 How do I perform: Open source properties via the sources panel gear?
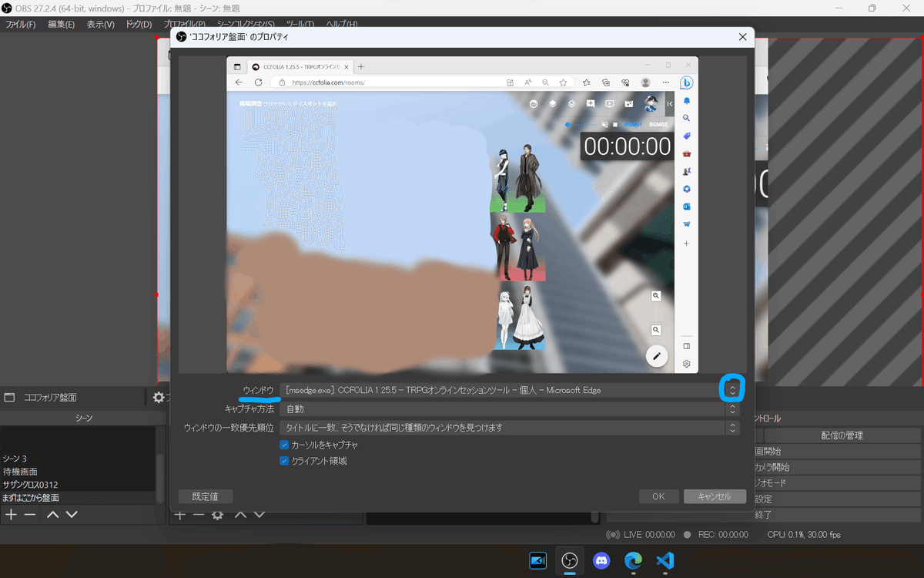[x=218, y=514]
